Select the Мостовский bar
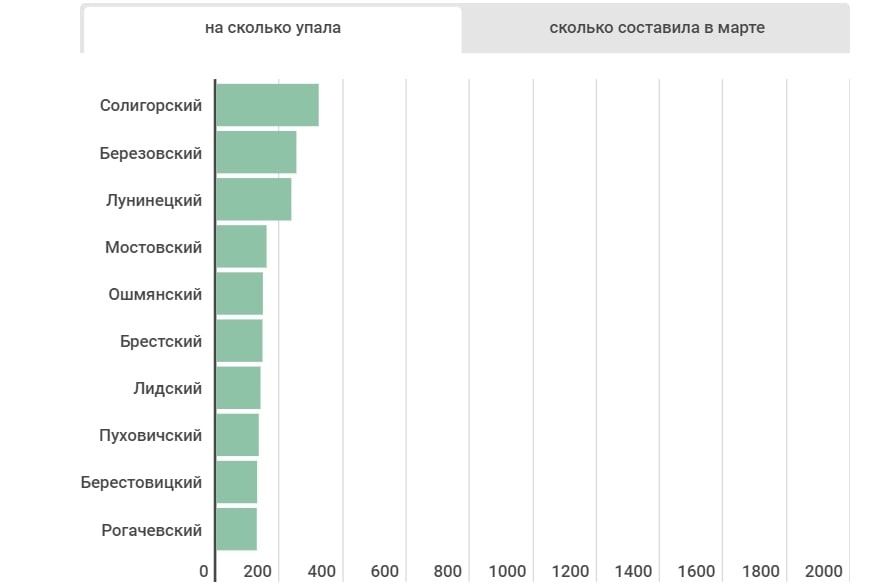 point(241,247)
